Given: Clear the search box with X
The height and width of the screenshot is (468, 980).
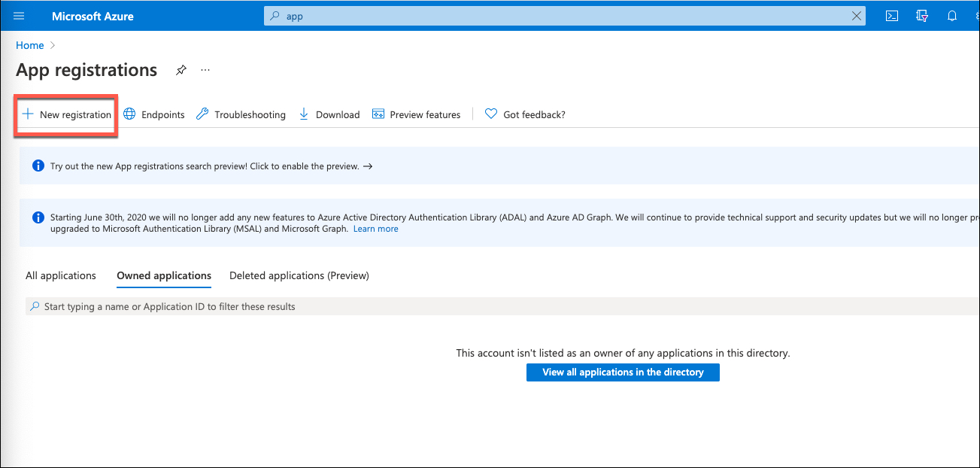Looking at the screenshot, I should click(856, 16).
